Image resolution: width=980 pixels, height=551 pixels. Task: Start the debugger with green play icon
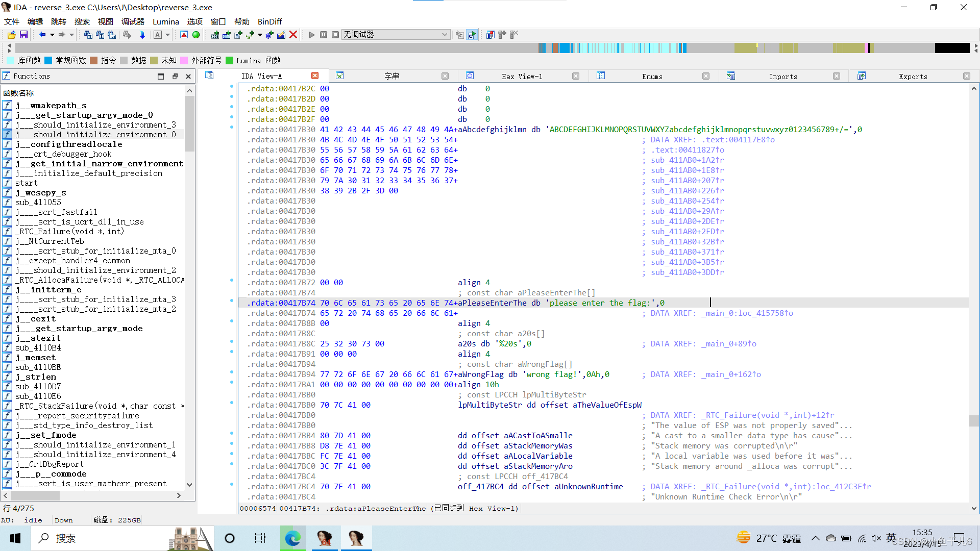tap(312, 35)
